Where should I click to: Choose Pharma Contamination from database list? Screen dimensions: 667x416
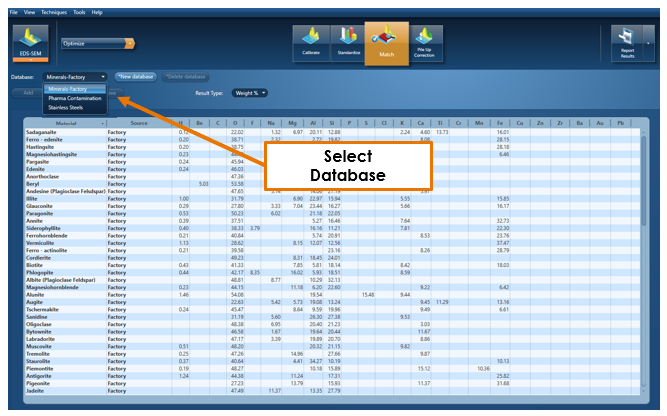[72, 98]
